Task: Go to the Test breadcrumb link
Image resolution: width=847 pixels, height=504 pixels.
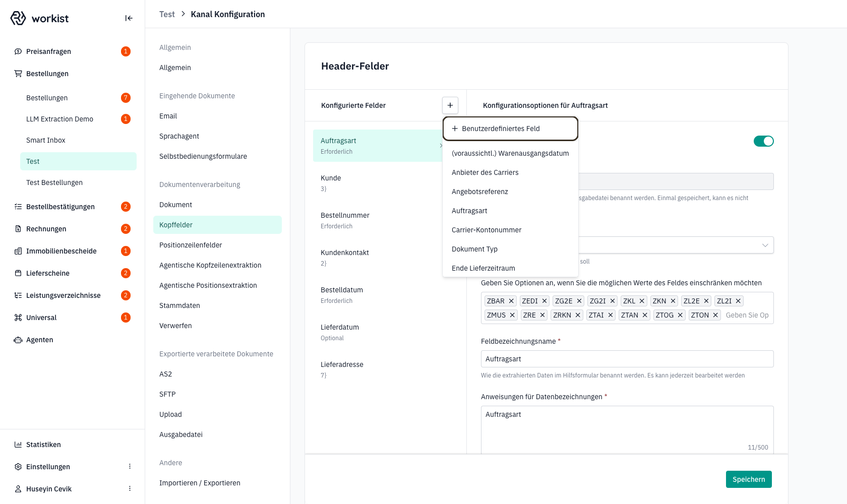Action: pyautogui.click(x=167, y=14)
